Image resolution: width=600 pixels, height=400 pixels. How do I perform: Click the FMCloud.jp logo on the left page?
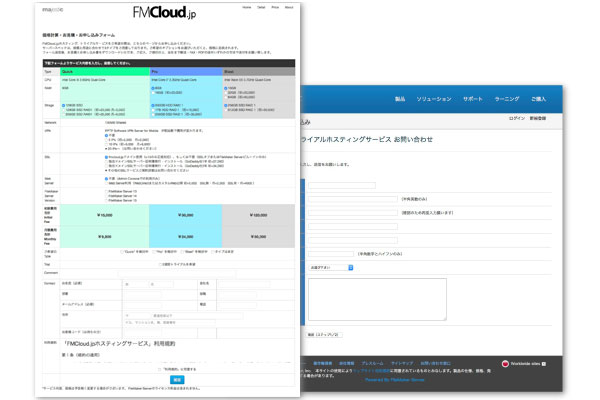point(165,12)
